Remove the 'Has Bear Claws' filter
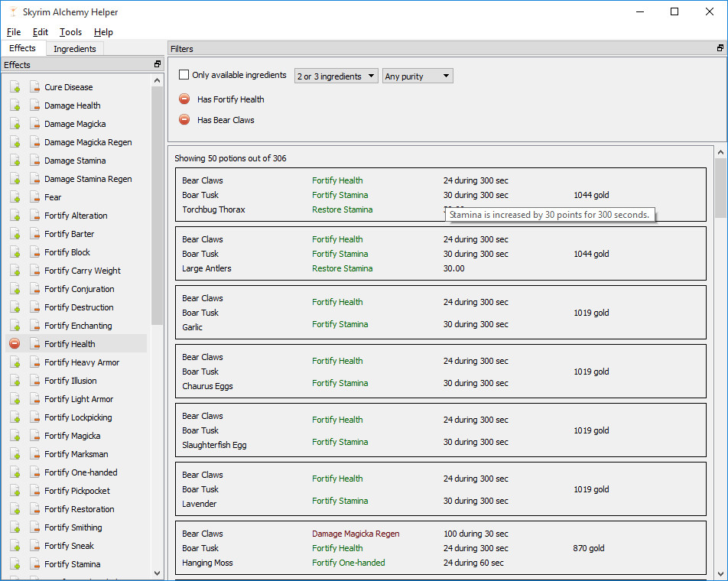728x581 pixels. click(184, 120)
